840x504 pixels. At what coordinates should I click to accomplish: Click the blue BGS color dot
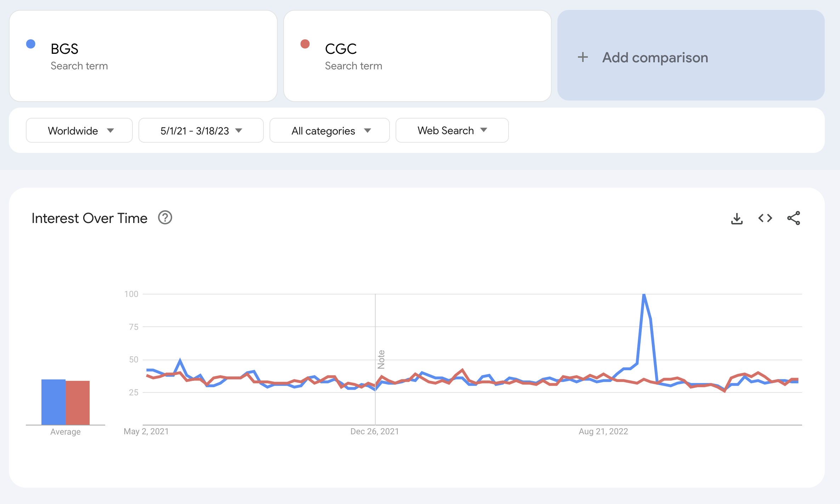click(x=31, y=44)
